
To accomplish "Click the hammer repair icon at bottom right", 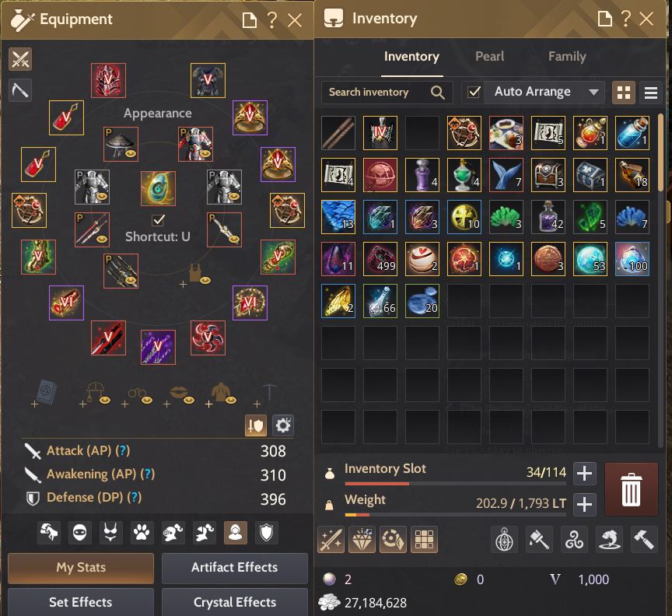I will (644, 539).
